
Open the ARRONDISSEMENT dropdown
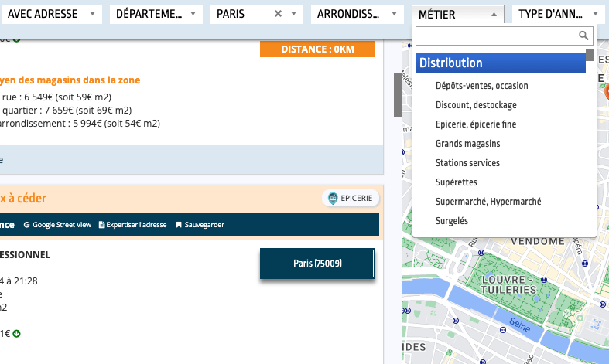coord(358,14)
